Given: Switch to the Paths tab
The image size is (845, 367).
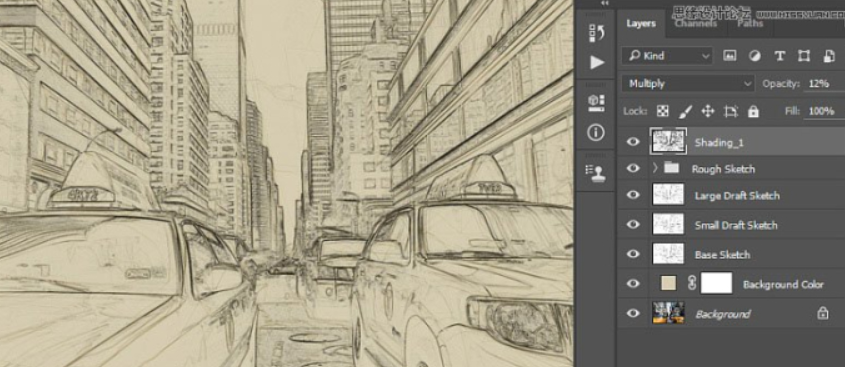Looking at the screenshot, I should pyautogui.click(x=750, y=23).
